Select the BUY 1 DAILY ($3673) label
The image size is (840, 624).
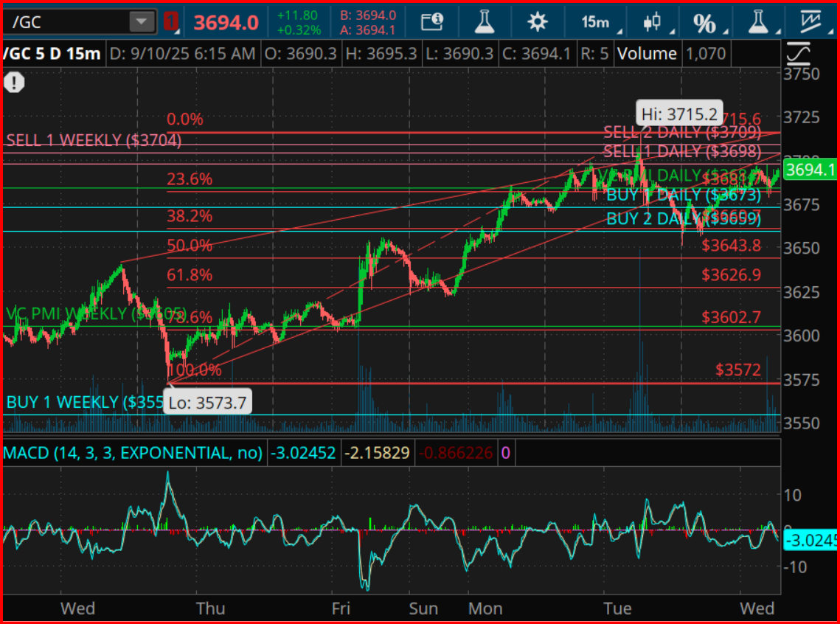tap(684, 195)
